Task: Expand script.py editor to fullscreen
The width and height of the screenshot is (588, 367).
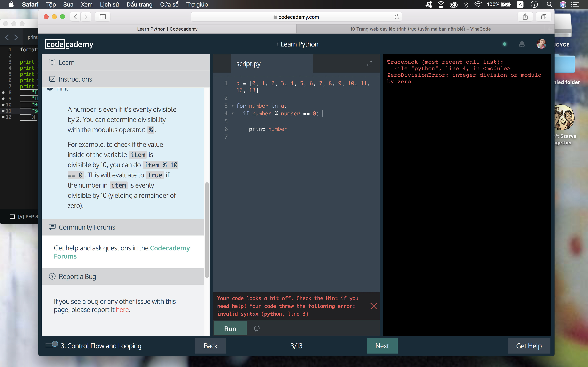Action: (x=370, y=64)
